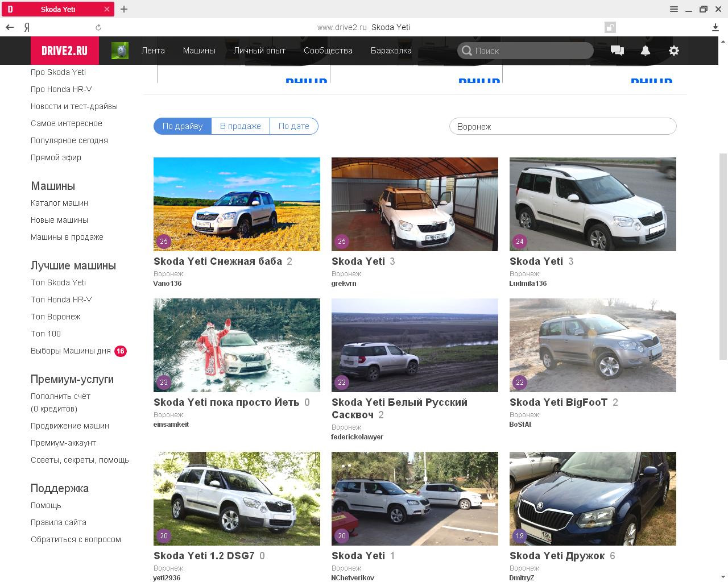Open Топ Воронеж link
This screenshot has height=582, width=728.
click(56, 317)
